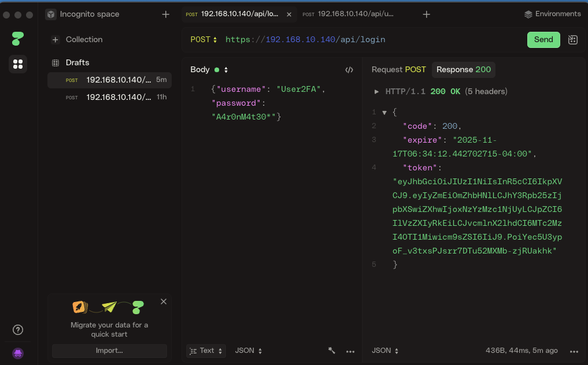This screenshot has height=365, width=588.
Task: Open the POST method dropdown
Action: pos(204,40)
